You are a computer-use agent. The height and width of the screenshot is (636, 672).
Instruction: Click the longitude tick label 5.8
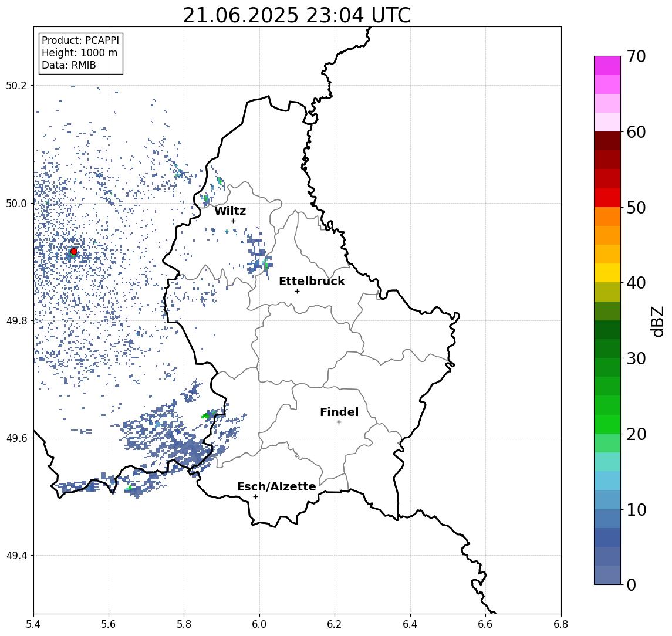click(184, 624)
